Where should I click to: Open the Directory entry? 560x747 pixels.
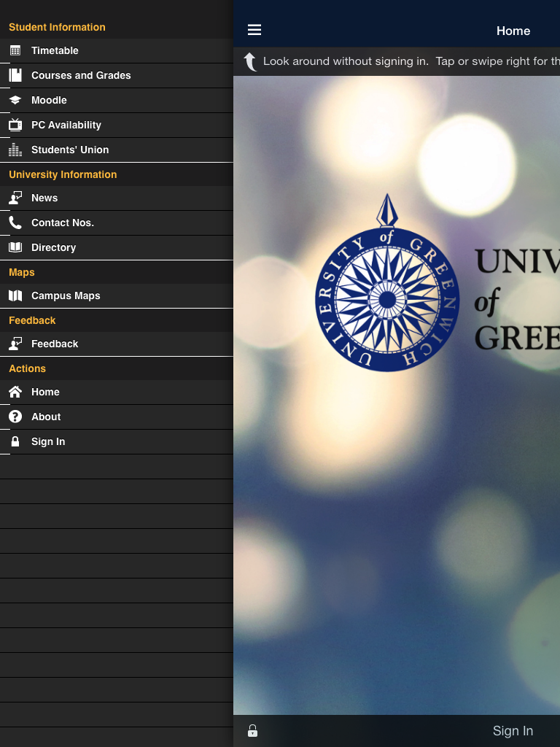point(117,248)
